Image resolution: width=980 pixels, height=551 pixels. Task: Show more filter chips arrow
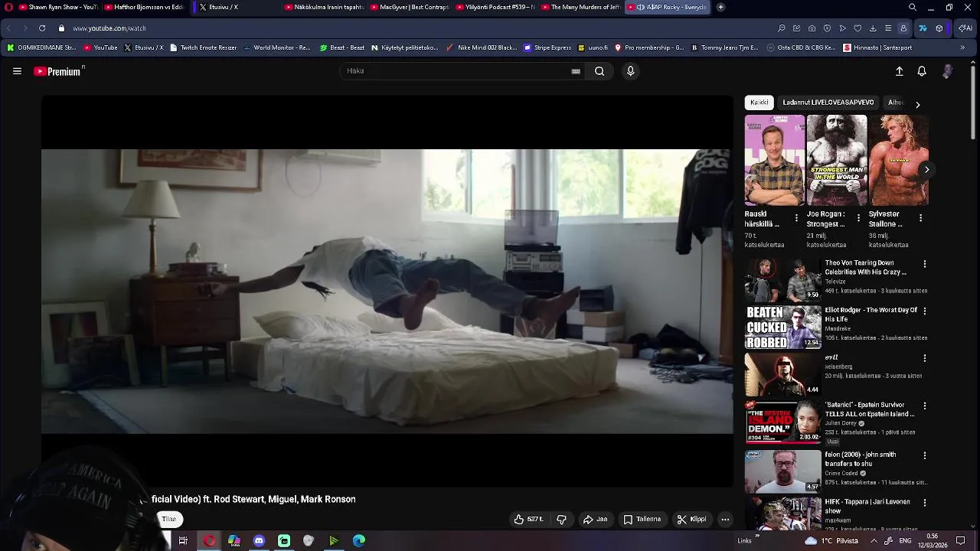coord(917,104)
